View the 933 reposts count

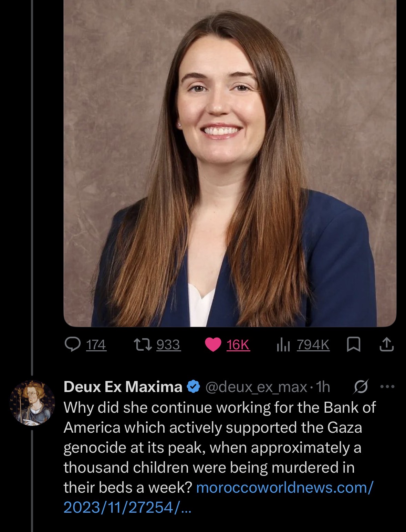pyautogui.click(x=168, y=345)
